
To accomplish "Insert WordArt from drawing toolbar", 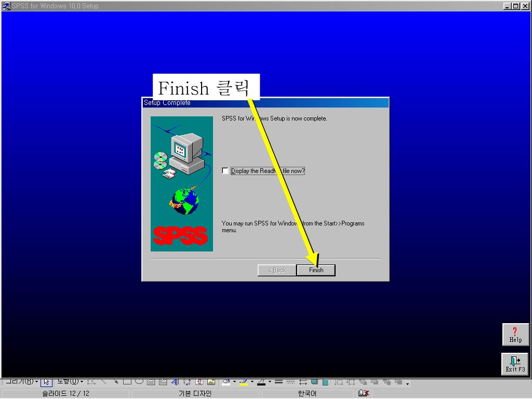I will [175, 382].
